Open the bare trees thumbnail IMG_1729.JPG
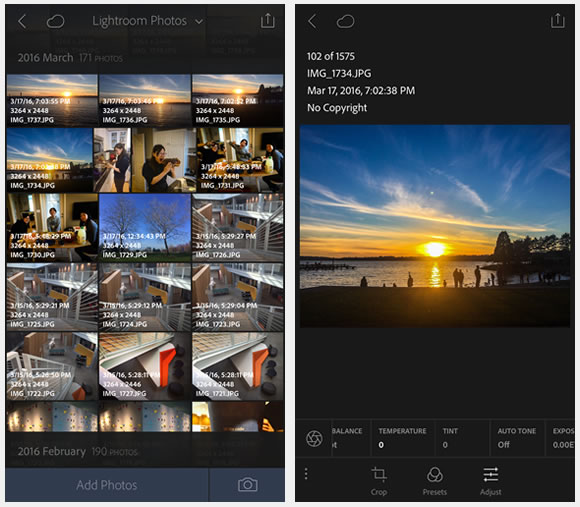 (145, 227)
